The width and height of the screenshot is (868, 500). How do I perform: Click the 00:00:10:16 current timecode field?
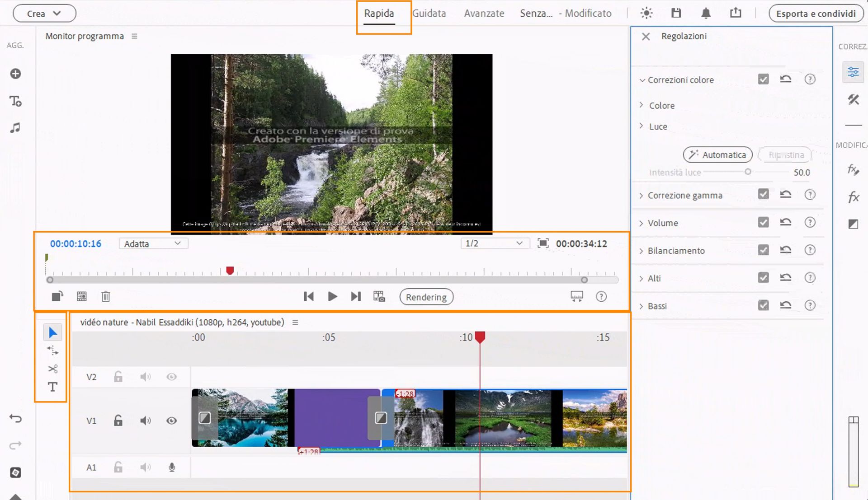[75, 244]
